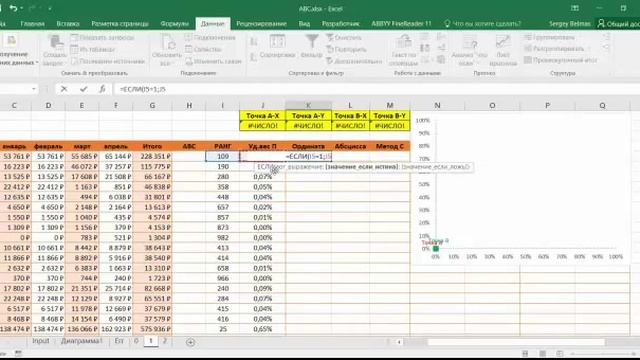The image size is (640, 360).
Task: Click the Undo arrow in quick access toolbar
Action: coord(13,8)
